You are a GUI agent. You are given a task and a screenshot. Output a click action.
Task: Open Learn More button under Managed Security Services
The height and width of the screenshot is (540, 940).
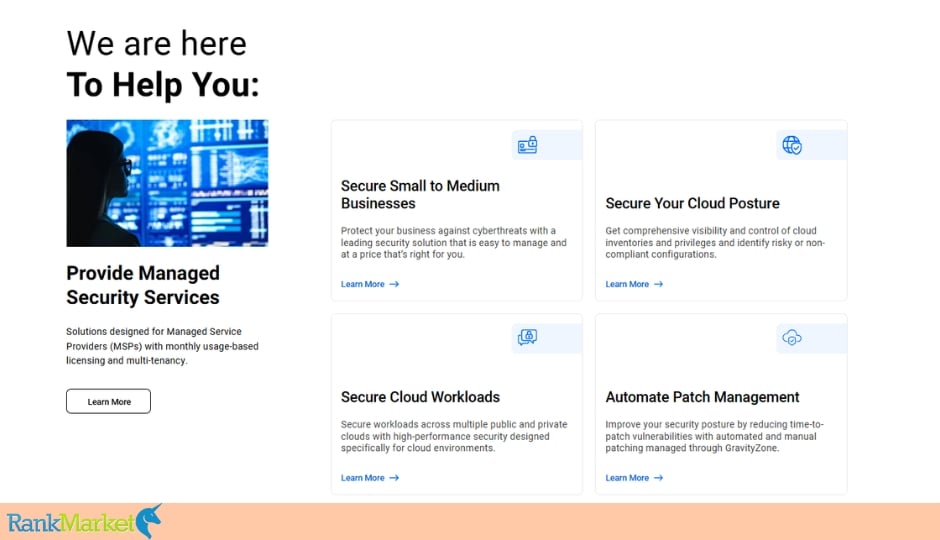tap(109, 402)
